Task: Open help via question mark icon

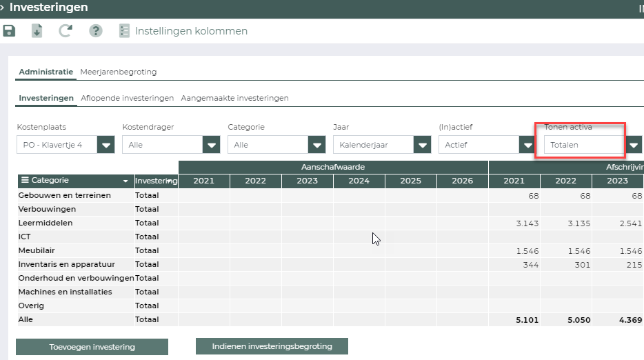Action: pyautogui.click(x=95, y=31)
